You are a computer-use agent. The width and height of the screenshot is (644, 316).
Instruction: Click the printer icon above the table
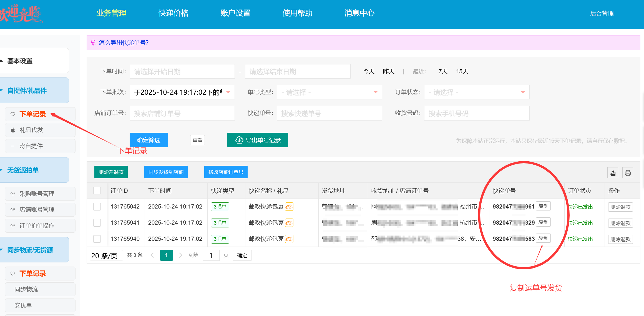[x=628, y=173]
